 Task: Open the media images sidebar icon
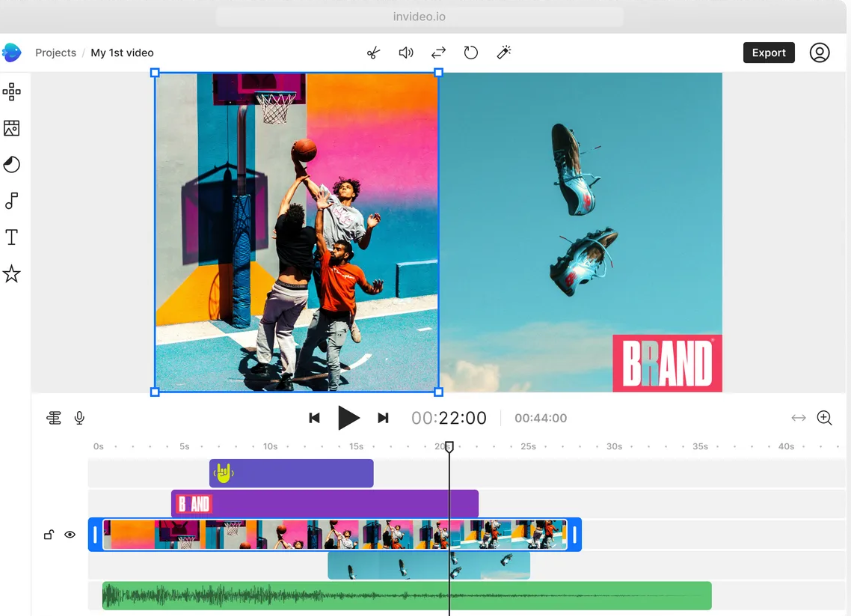coord(11,128)
